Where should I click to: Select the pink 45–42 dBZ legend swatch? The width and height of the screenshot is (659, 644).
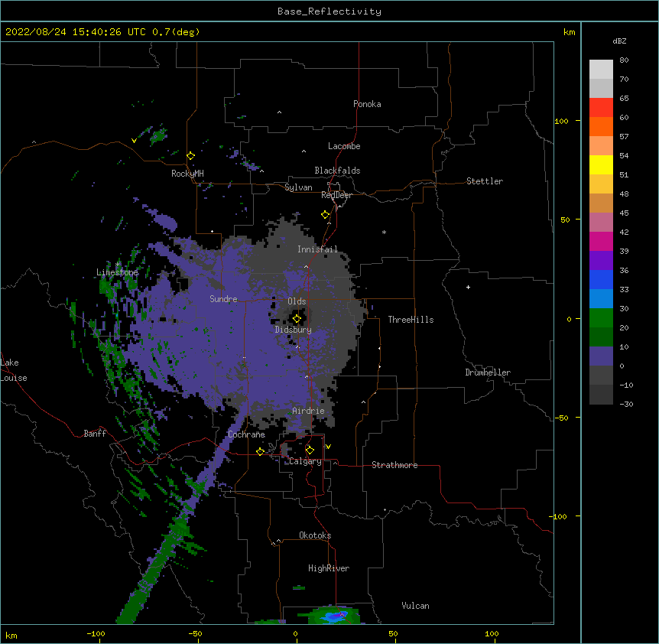(601, 223)
